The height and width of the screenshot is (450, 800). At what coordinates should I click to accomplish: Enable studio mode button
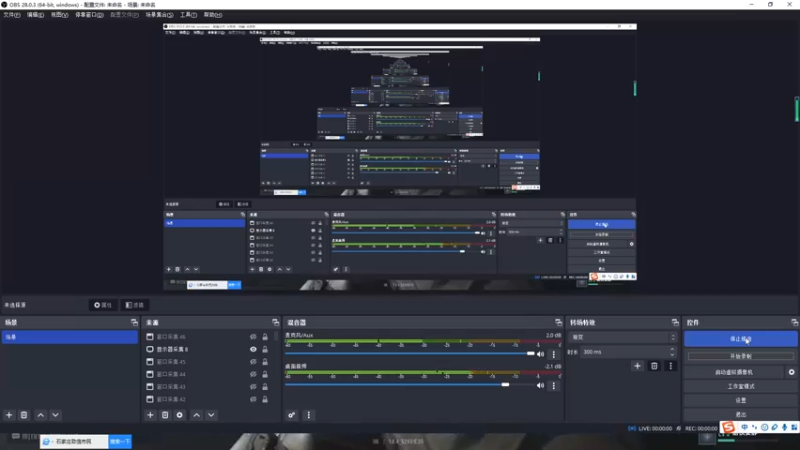[740, 386]
